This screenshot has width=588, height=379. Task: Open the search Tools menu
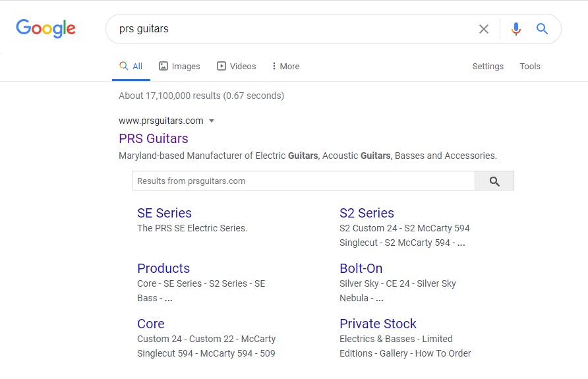coord(530,67)
